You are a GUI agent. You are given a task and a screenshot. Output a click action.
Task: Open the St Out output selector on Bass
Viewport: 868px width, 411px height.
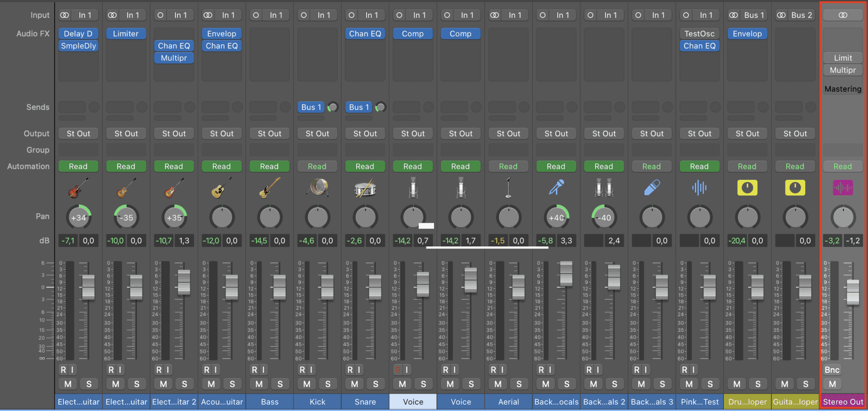pyautogui.click(x=270, y=133)
